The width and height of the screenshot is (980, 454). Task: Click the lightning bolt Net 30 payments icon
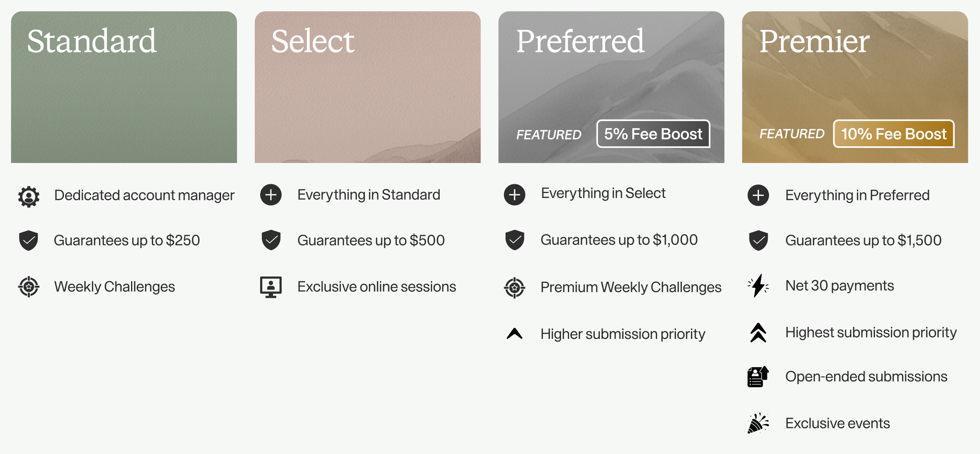(758, 286)
